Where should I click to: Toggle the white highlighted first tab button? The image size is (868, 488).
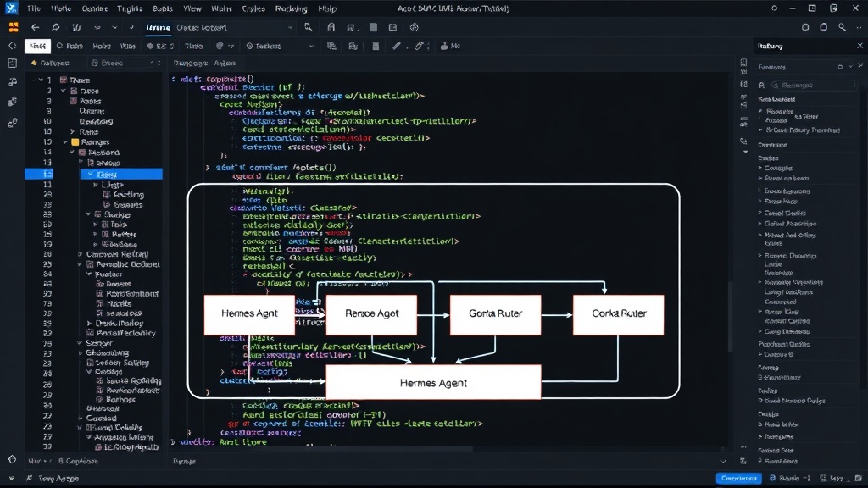(37, 46)
